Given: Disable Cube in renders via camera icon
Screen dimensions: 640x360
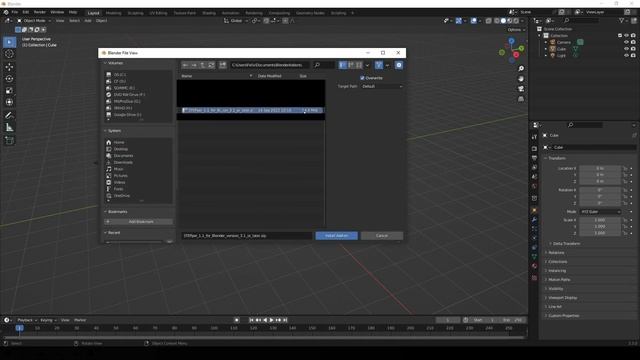Looking at the screenshot, I should pyautogui.click(x=633, y=49).
